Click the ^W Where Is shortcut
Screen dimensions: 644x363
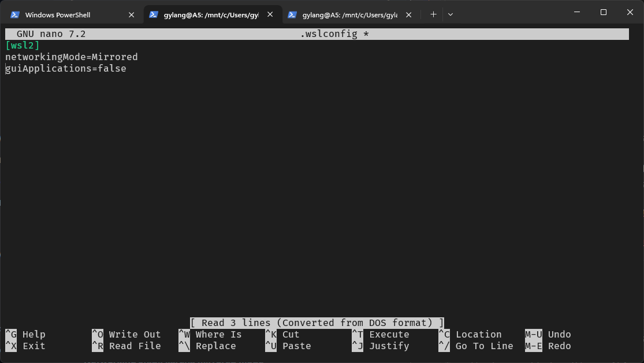click(210, 334)
